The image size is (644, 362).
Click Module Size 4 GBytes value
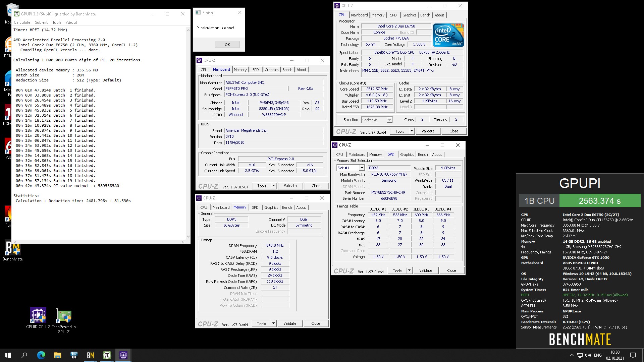(x=448, y=168)
